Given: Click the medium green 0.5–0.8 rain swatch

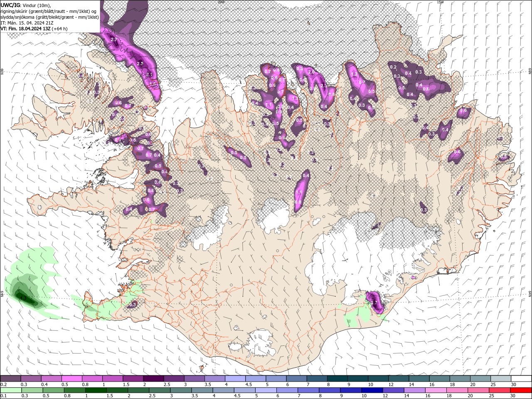Looking at the screenshot, I should tap(53, 390).
